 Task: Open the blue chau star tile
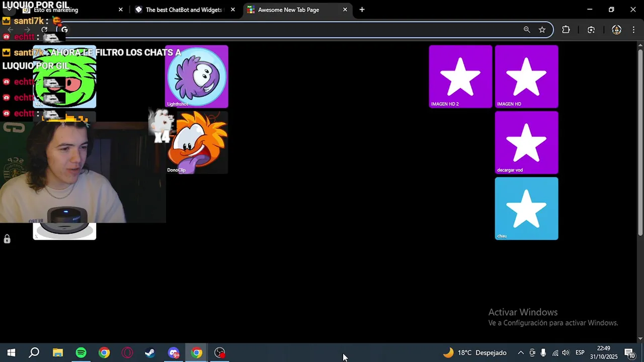tap(526, 208)
